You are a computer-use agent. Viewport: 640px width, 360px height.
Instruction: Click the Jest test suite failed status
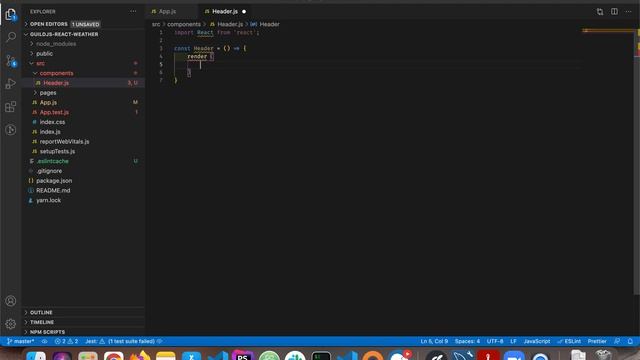(124, 341)
